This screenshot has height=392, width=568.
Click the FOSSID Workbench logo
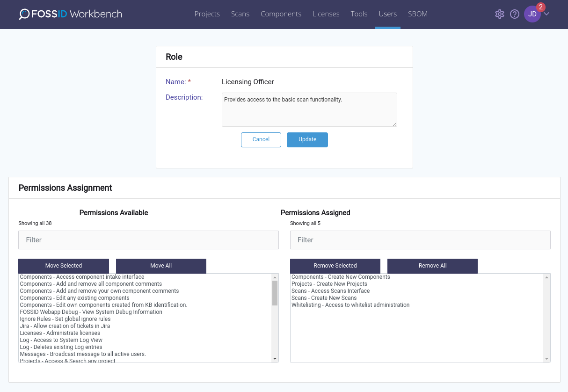click(x=71, y=14)
